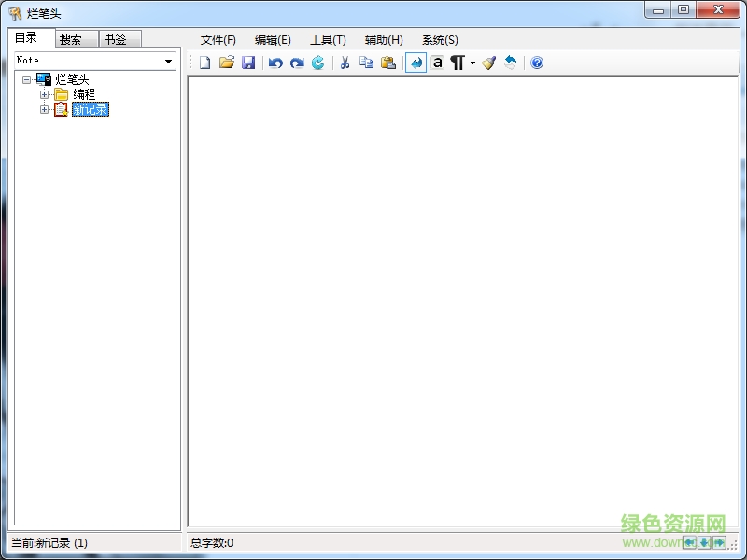This screenshot has height=560, width=747.
Task: Switch to the 目录 tab
Action: click(32, 37)
